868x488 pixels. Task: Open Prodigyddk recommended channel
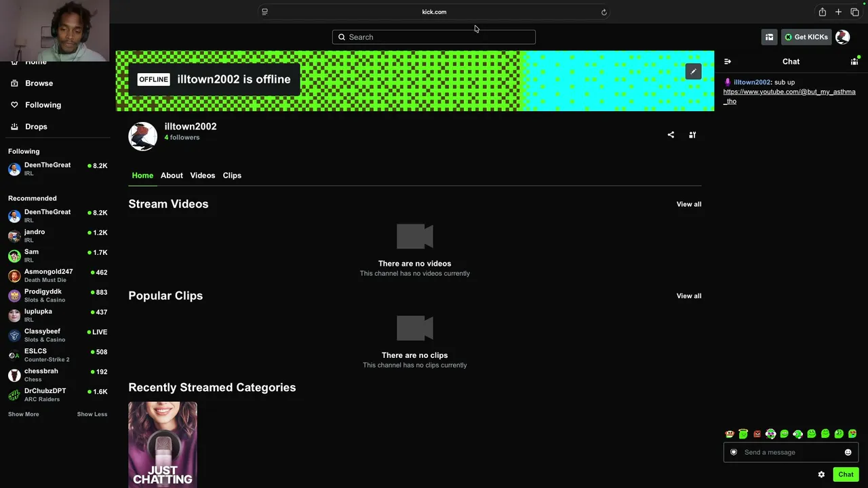point(58,296)
